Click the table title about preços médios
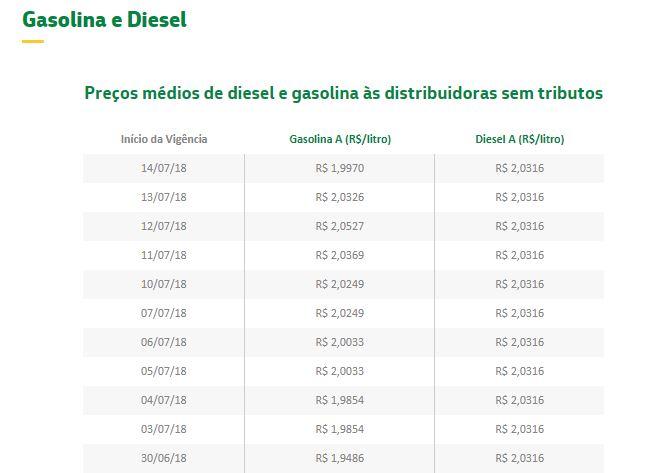 [x=344, y=92]
